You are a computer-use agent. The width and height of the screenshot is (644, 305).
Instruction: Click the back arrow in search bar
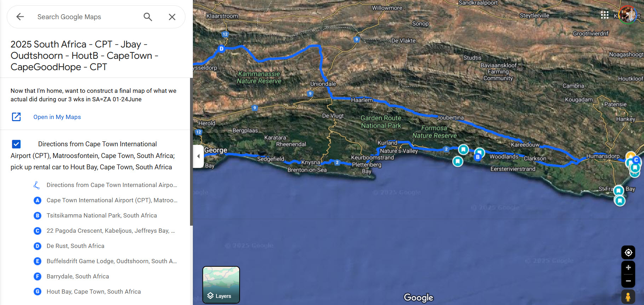coord(20,17)
